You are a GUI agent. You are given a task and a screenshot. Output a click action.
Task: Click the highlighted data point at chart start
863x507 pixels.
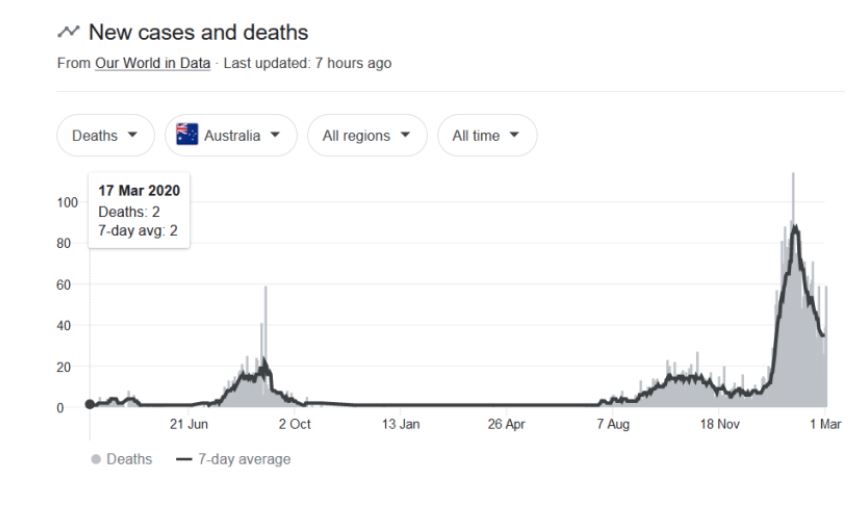[x=90, y=404]
